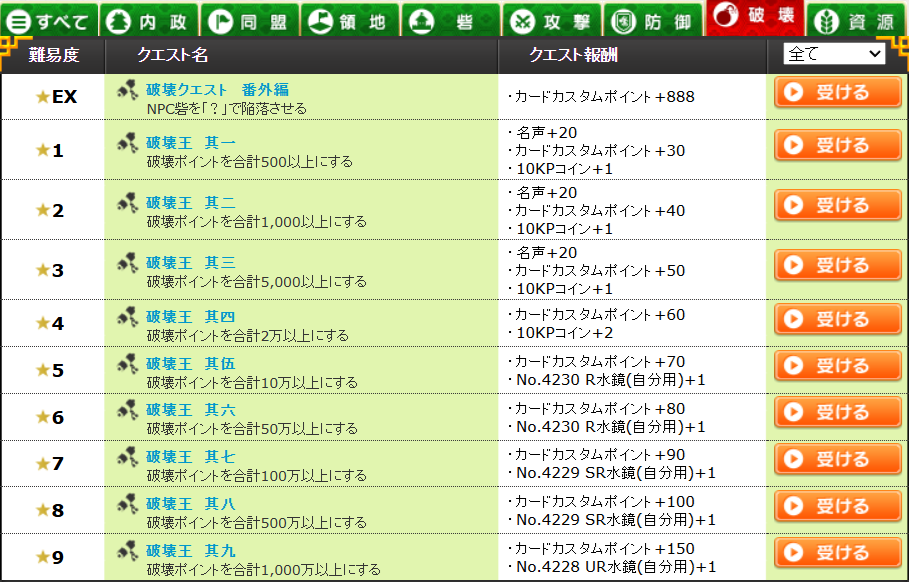Click the hammer icon beside 破壊王 其四
This screenshot has width=909, height=582.
[128, 317]
